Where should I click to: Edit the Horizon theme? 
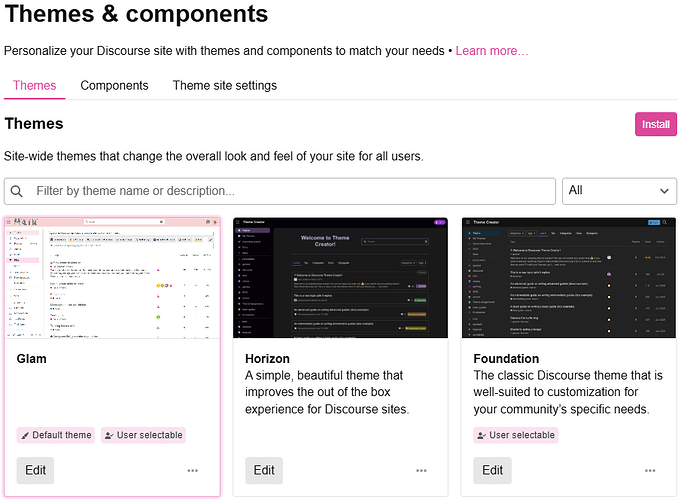(x=264, y=470)
